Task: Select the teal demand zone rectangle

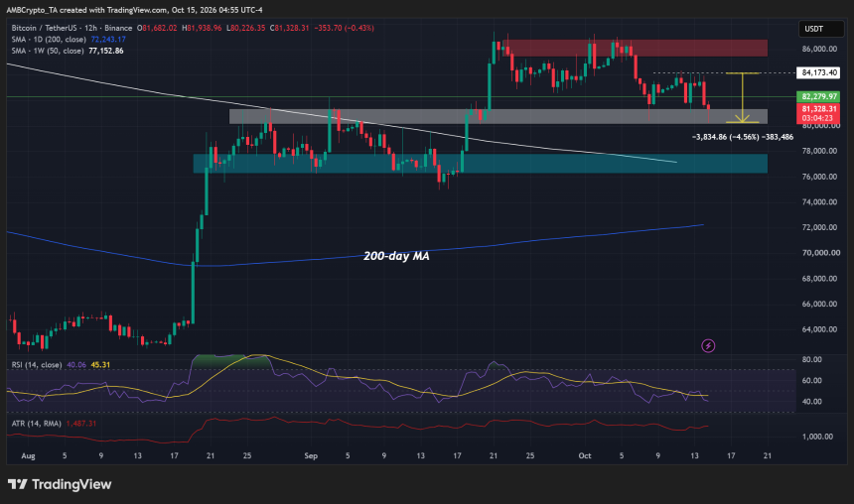Action: (x=481, y=164)
